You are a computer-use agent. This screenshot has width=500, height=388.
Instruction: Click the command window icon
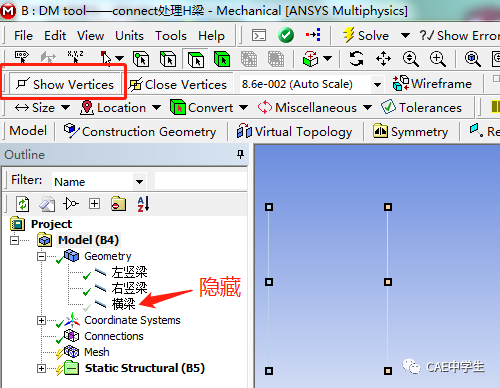point(259,35)
